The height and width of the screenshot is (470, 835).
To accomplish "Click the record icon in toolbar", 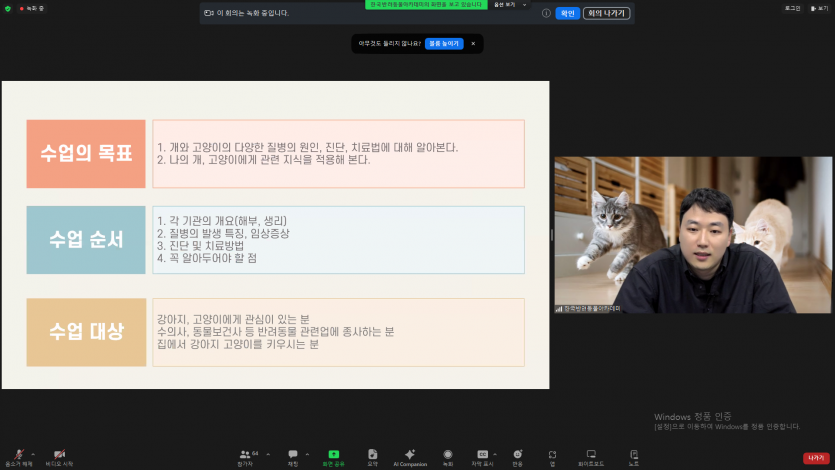I will click(448, 454).
